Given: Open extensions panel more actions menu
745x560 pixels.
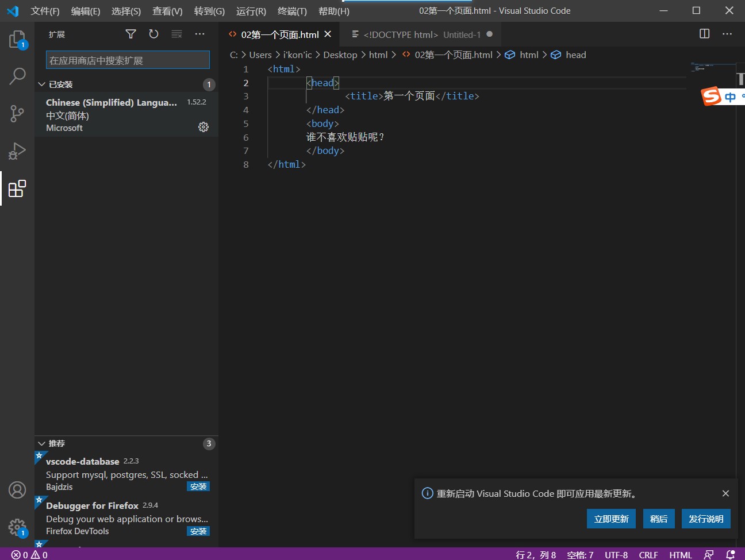Looking at the screenshot, I should [x=199, y=34].
